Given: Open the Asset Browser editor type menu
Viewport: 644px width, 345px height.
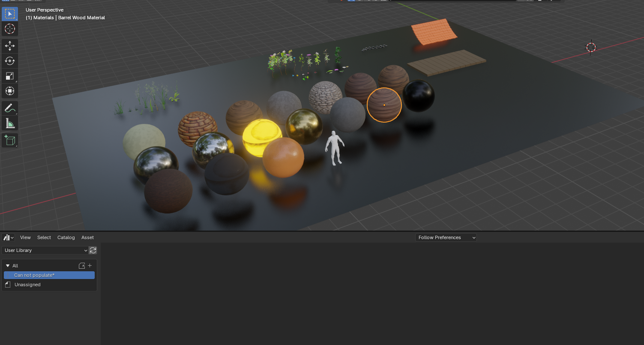Looking at the screenshot, I should coord(9,237).
